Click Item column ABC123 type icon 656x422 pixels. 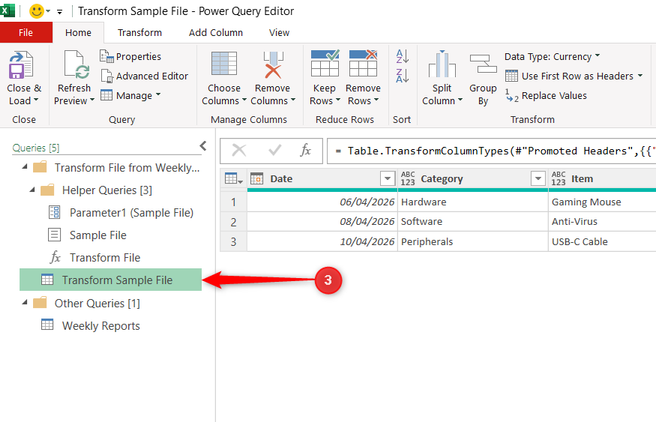click(558, 179)
